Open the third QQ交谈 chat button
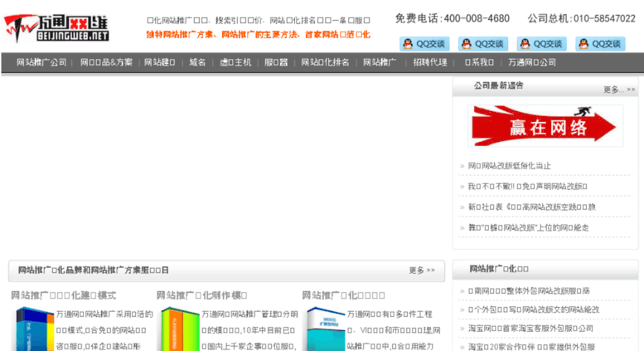644x351 pixels. coord(542,44)
